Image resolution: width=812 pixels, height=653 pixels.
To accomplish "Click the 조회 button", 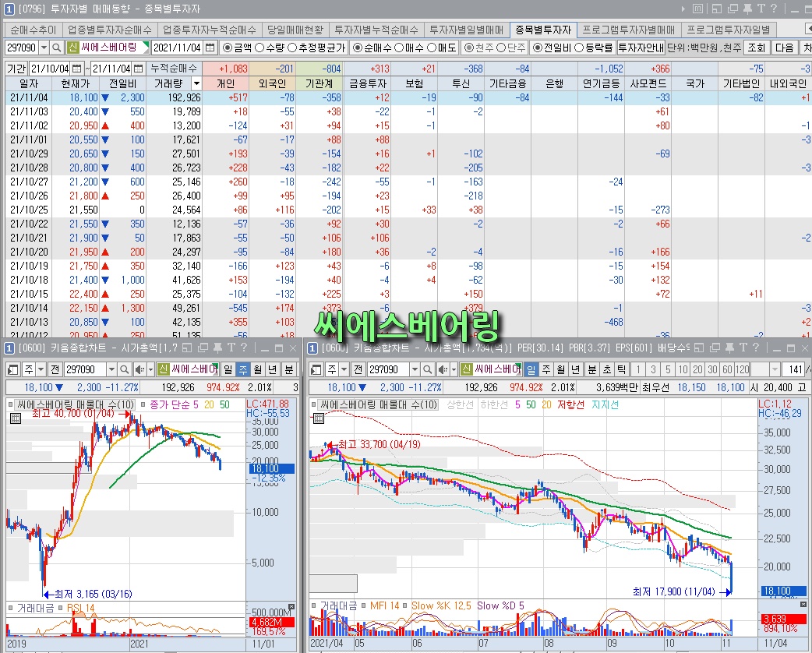I will tap(756, 48).
